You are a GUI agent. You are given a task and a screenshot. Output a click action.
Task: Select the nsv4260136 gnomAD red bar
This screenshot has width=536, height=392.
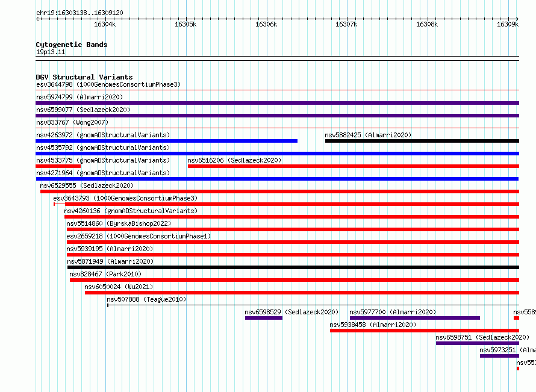point(291,217)
